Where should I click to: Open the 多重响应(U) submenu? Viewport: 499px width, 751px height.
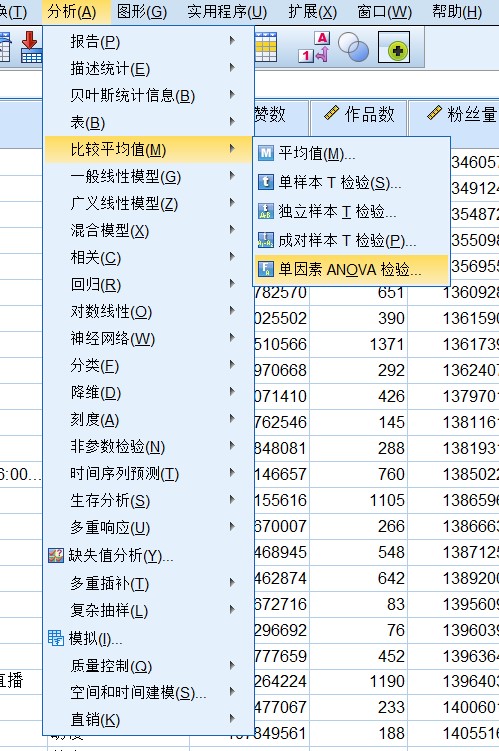click(x=149, y=527)
